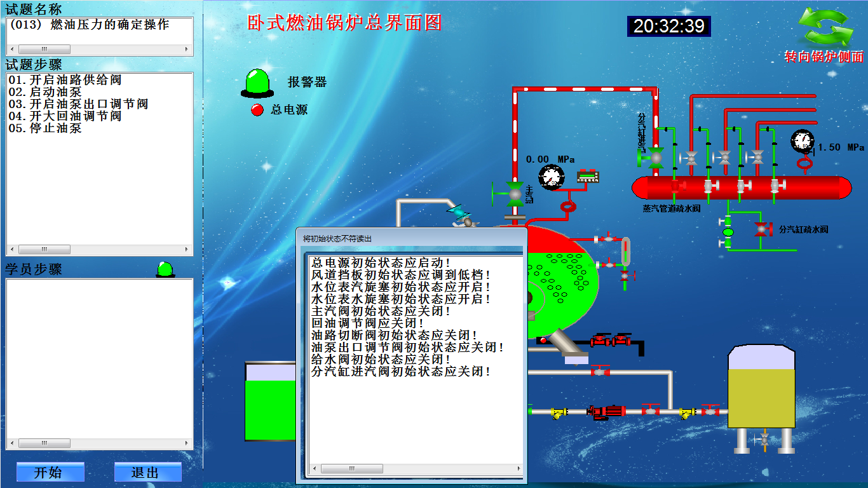Click right scroll arrow of 试题名称 box

(187, 49)
